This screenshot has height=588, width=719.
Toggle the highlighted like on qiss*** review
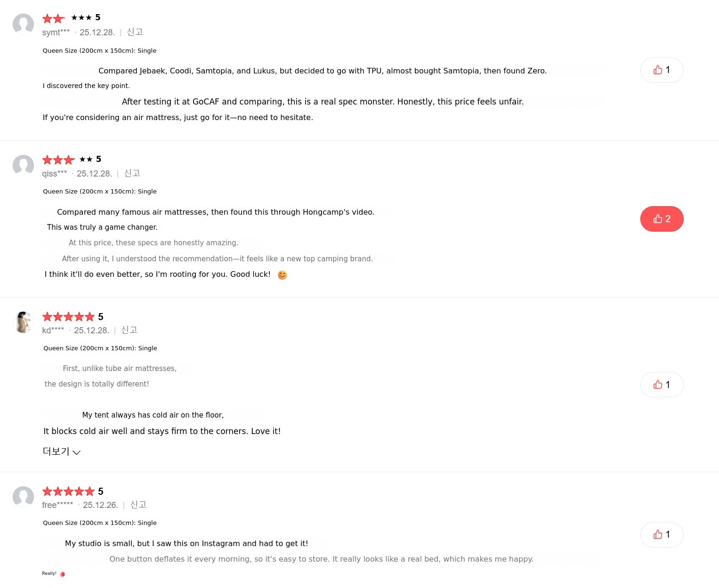pos(662,219)
